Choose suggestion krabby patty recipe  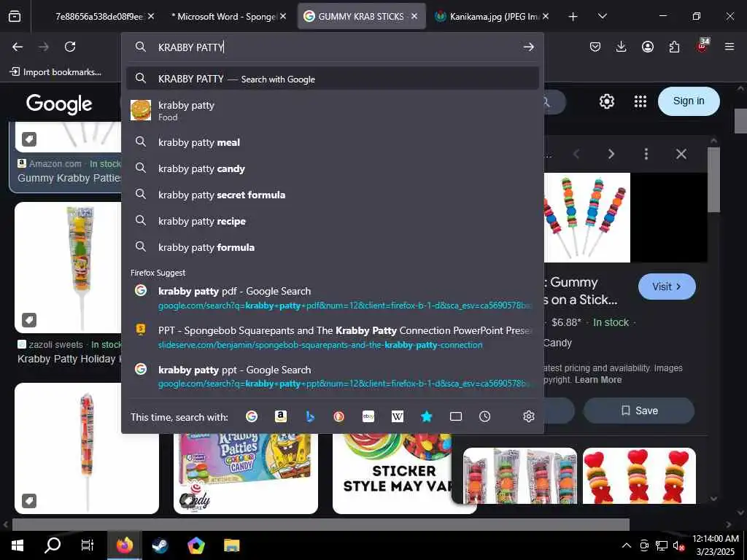(x=333, y=220)
